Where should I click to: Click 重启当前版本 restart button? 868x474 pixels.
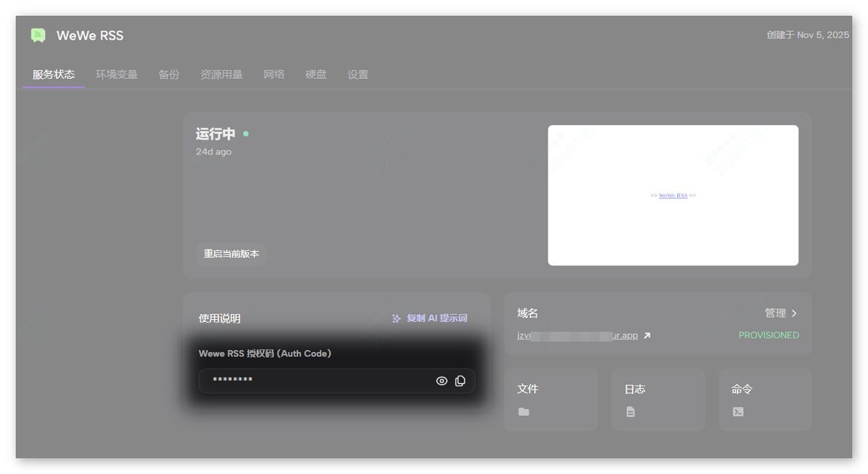[231, 254]
